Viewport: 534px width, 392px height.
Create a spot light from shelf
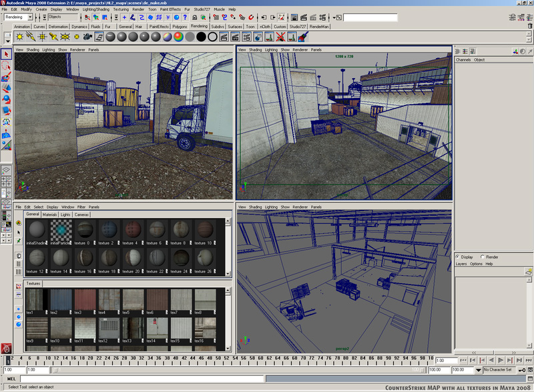[x=53, y=37]
